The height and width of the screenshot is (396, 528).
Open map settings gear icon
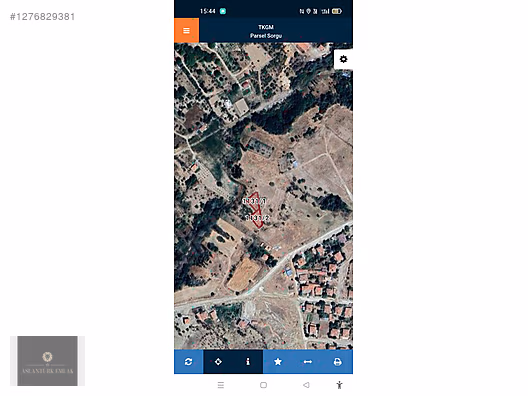343,59
